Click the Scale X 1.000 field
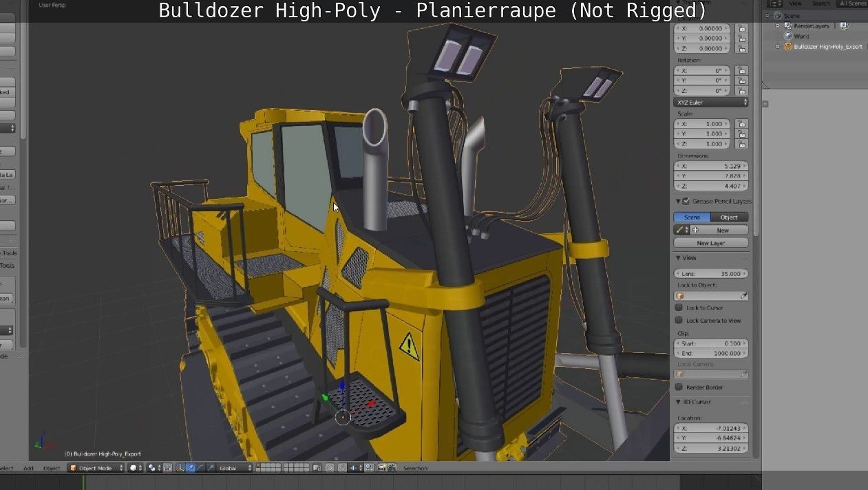This screenshot has height=490, width=868. (703, 124)
